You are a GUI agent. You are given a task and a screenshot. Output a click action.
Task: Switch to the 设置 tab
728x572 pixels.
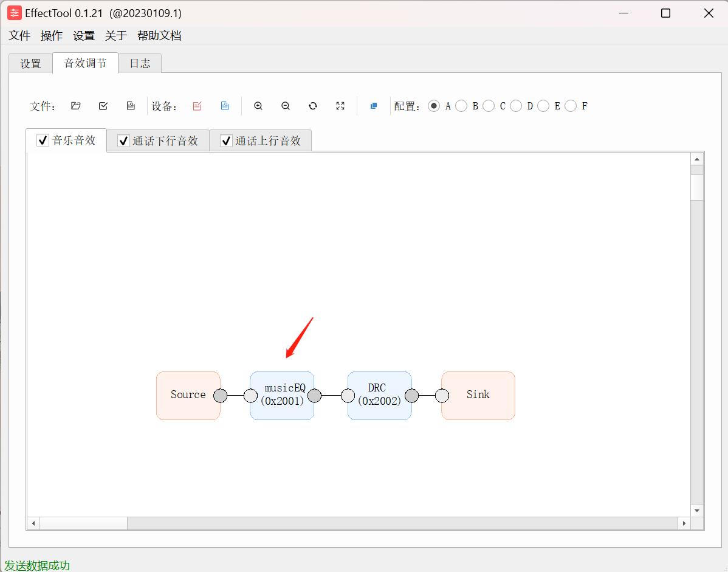click(30, 64)
